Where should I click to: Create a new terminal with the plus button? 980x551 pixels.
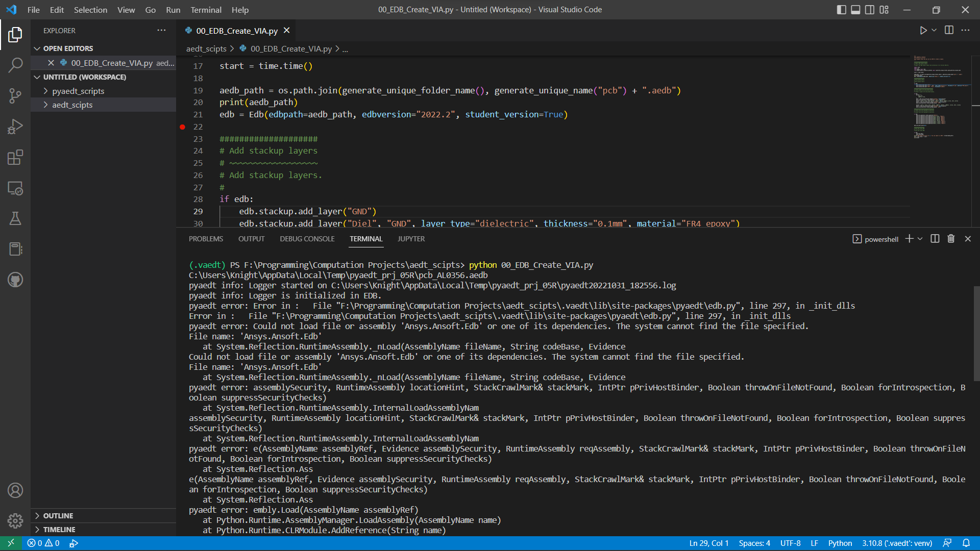pyautogui.click(x=910, y=239)
